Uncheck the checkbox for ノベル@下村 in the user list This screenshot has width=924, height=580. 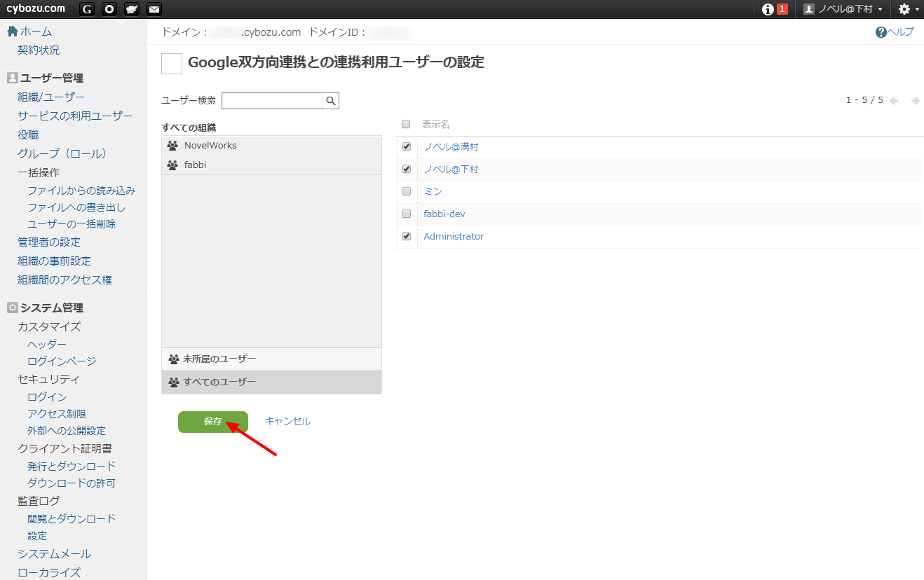pos(407,170)
